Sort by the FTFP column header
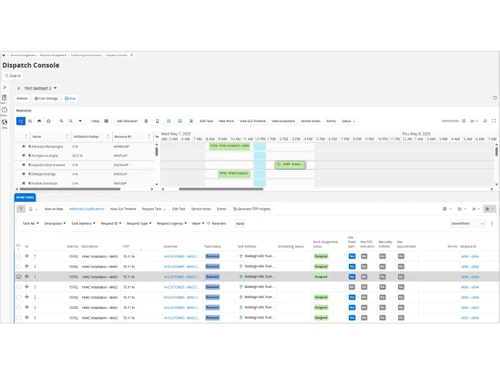500x375 pixels. tap(126, 247)
